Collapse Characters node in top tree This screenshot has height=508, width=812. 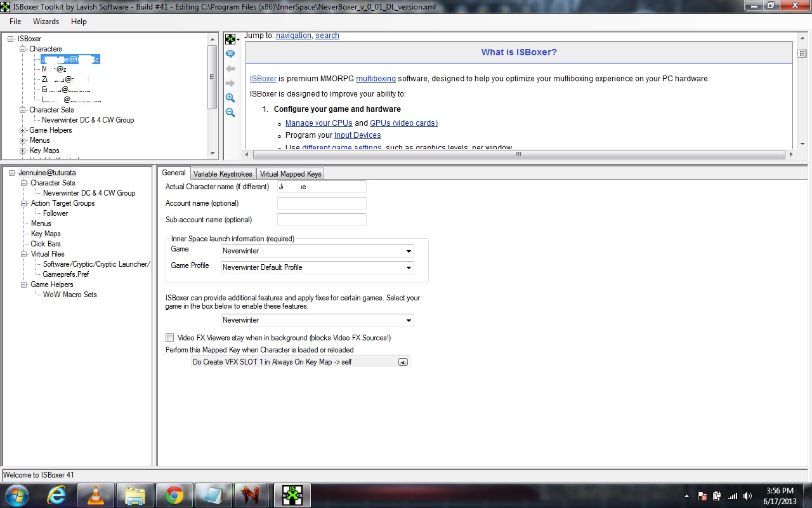tap(23, 49)
